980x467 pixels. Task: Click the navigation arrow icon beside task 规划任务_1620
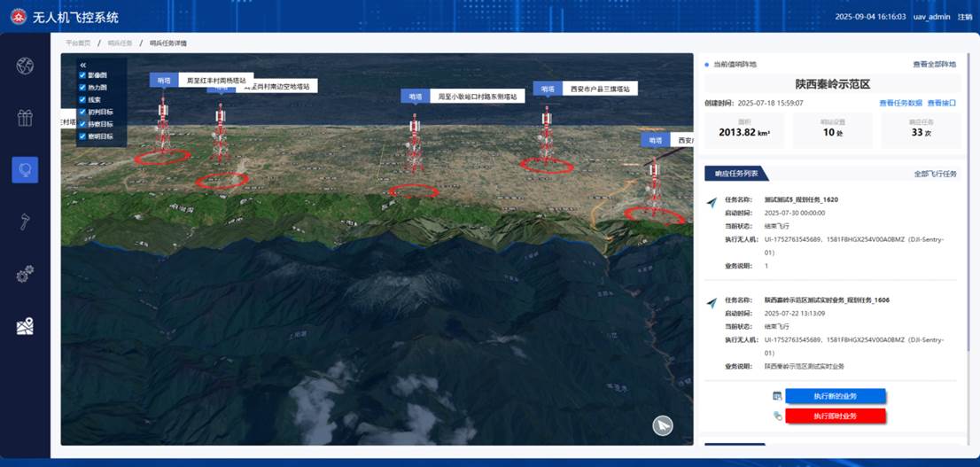point(711,203)
